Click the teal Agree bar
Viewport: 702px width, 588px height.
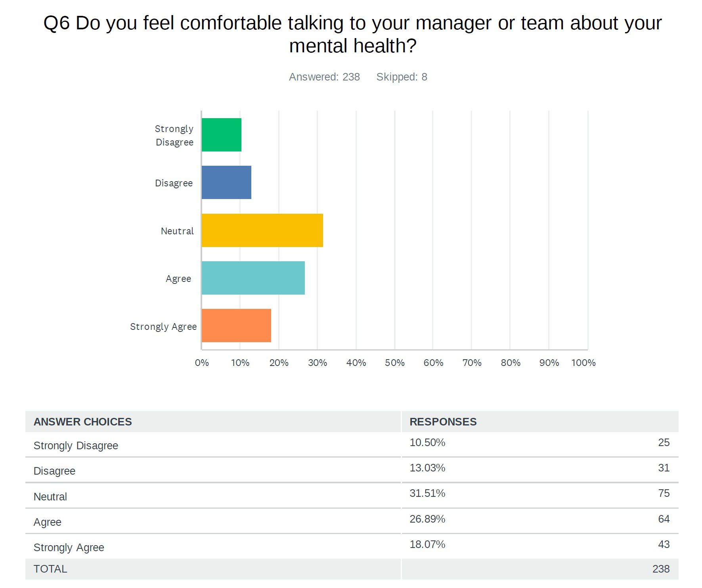tap(253, 278)
